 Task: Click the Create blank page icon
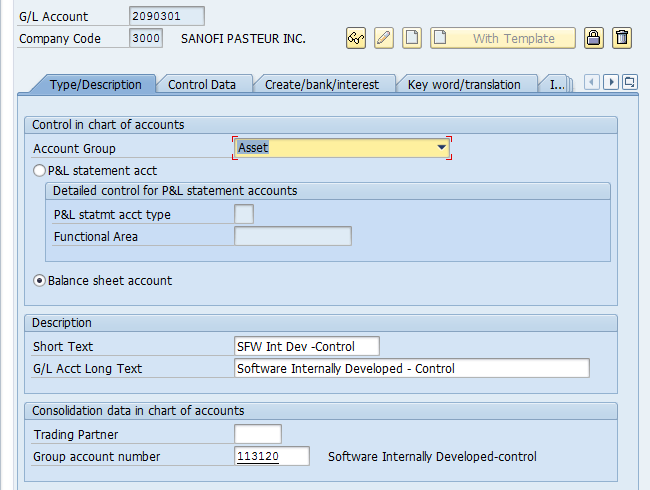coord(412,38)
